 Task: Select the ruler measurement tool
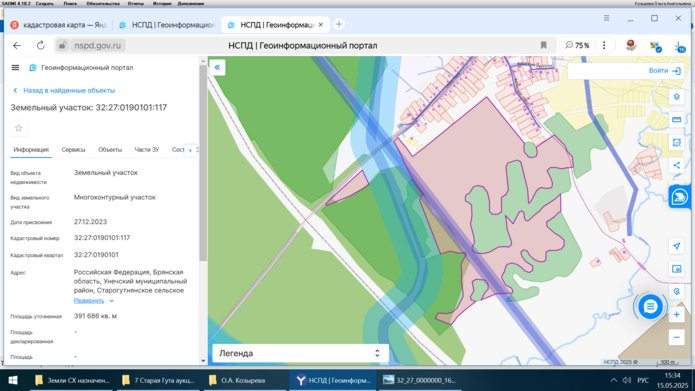click(x=676, y=120)
